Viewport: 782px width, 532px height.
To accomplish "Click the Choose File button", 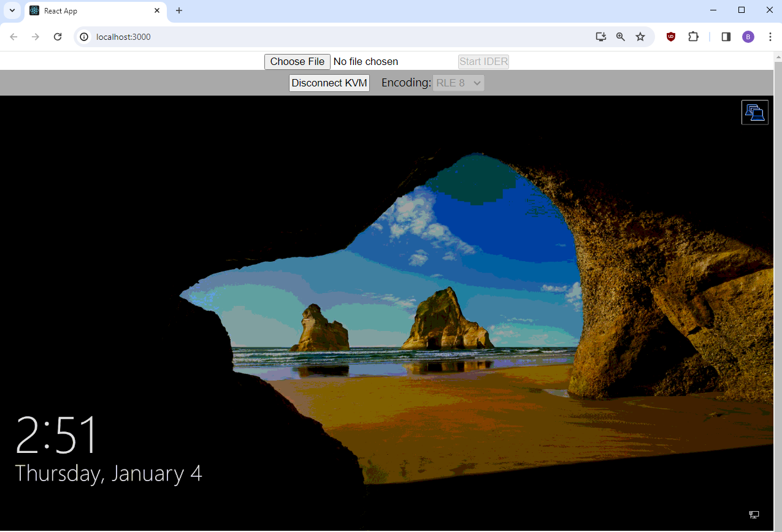I will pyautogui.click(x=297, y=61).
